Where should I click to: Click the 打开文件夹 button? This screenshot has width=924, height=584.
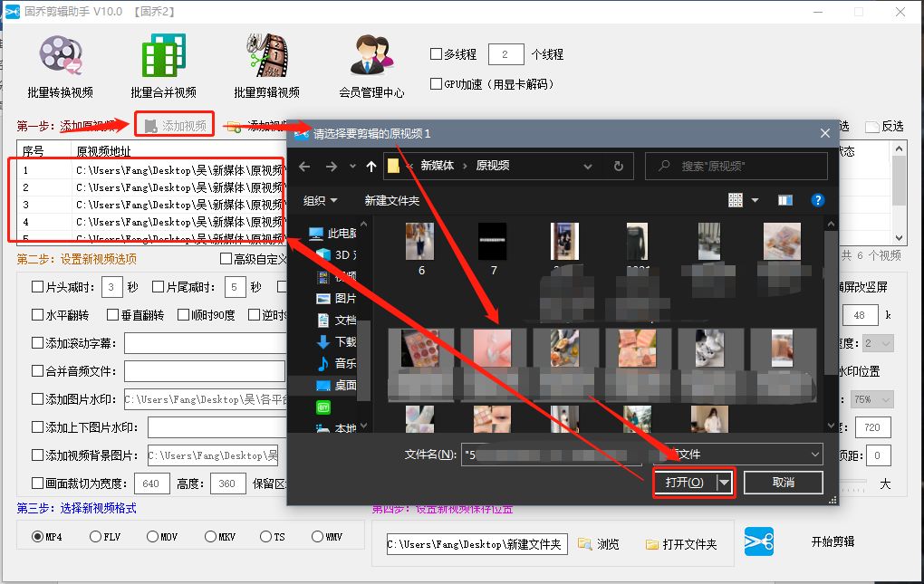tap(681, 544)
